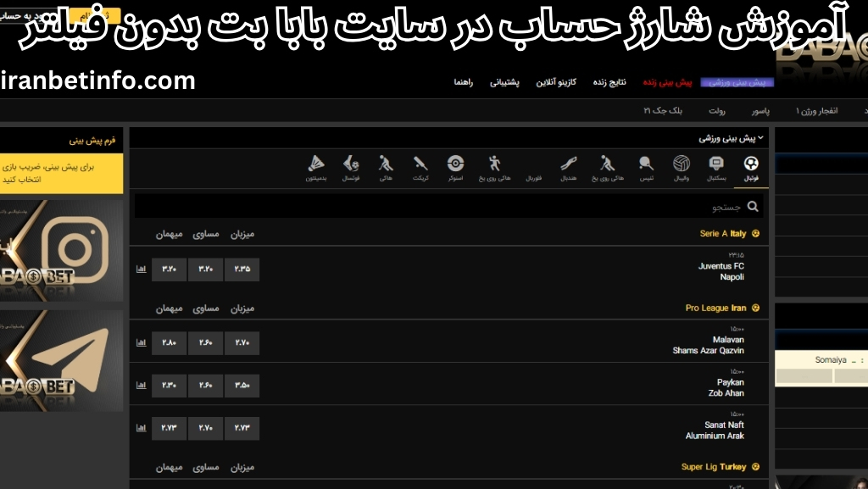Select the ice hockey icon beside Snooker
Screen dimensions: 868x489
pos(494,168)
